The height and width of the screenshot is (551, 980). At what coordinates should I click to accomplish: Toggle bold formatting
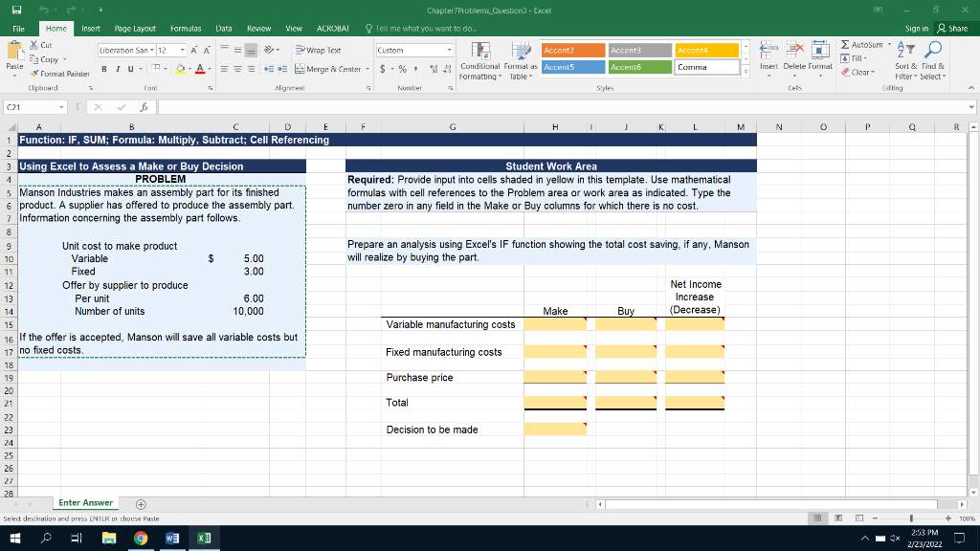click(103, 69)
